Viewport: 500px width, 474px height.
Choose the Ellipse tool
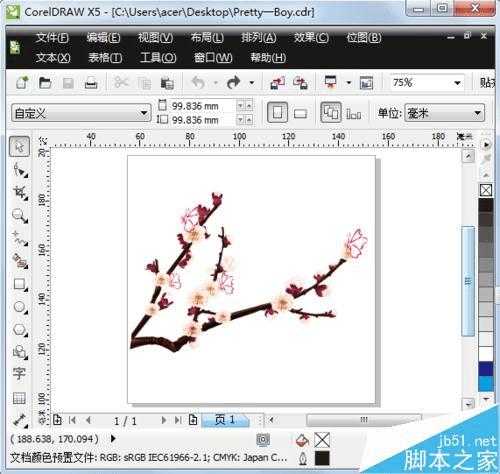(20, 306)
